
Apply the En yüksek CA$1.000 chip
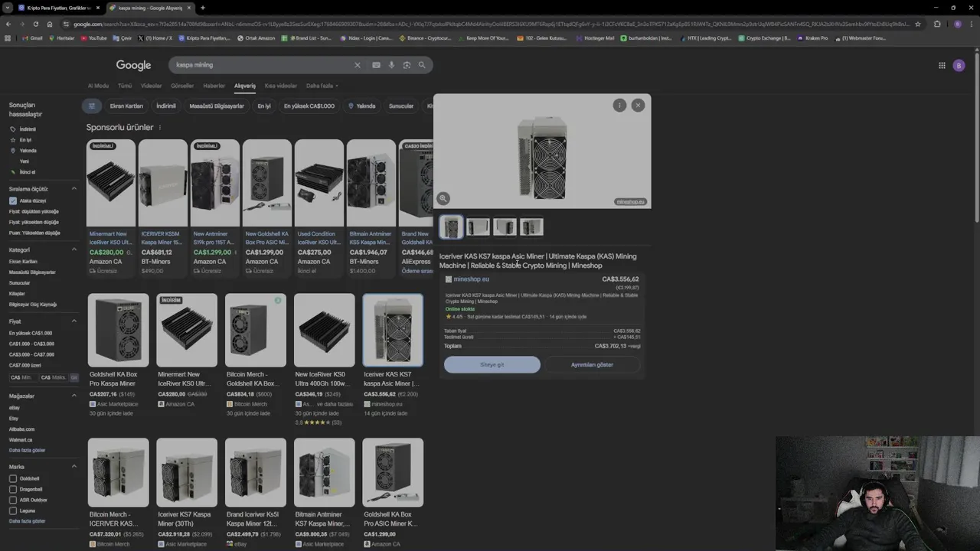[309, 106]
